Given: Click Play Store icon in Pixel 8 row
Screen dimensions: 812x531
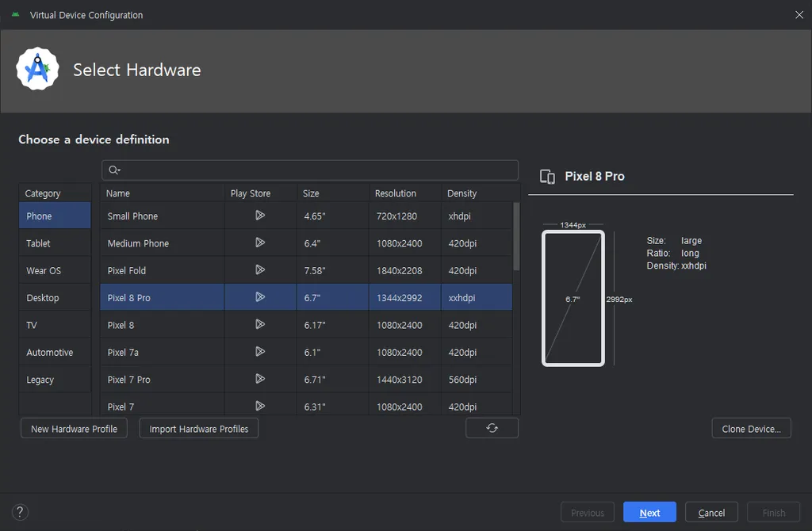Looking at the screenshot, I should (260, 324).
